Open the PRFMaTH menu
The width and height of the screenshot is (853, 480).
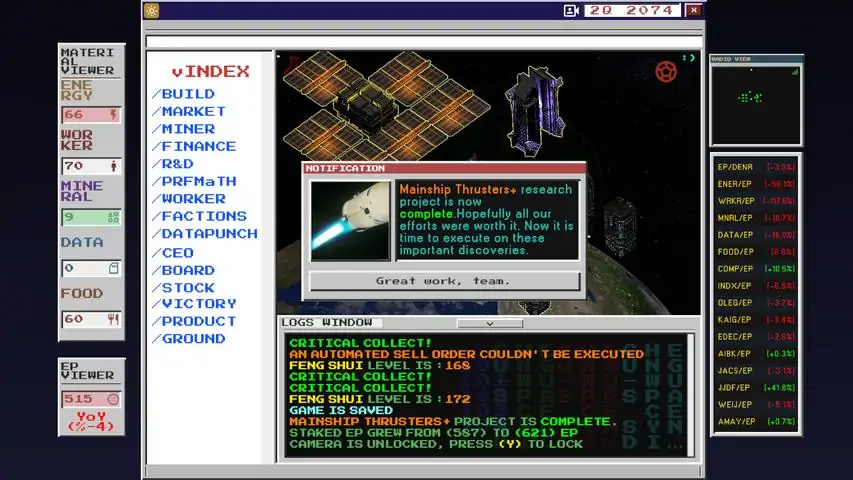pos(194,181)
